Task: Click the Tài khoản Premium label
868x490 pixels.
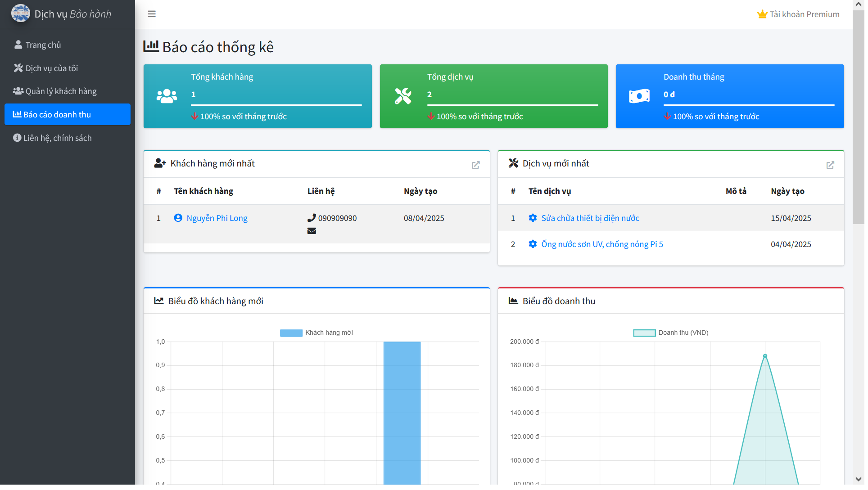Action: point(804,14)
